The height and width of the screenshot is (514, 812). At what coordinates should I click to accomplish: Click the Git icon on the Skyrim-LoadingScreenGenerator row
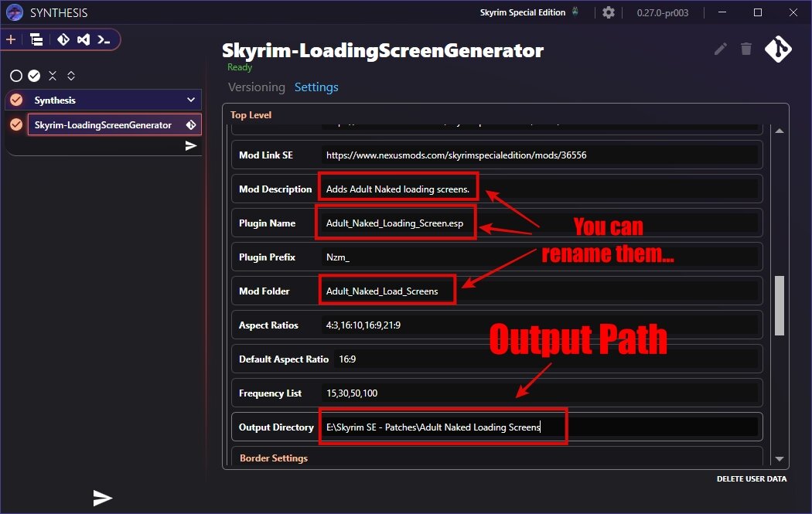click(x=191, y=124)
